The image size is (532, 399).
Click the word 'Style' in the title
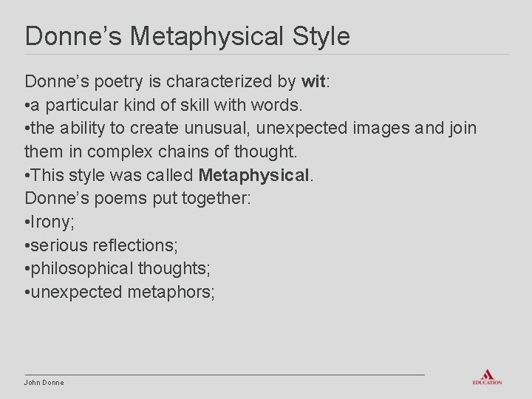321,36
